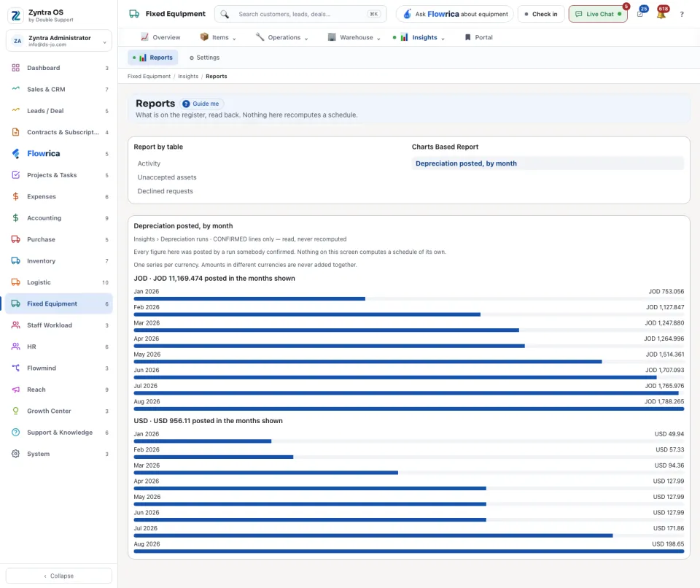The image size is (700, 588).
Task: Click the Accounting dollar icon
Action: 15,217
